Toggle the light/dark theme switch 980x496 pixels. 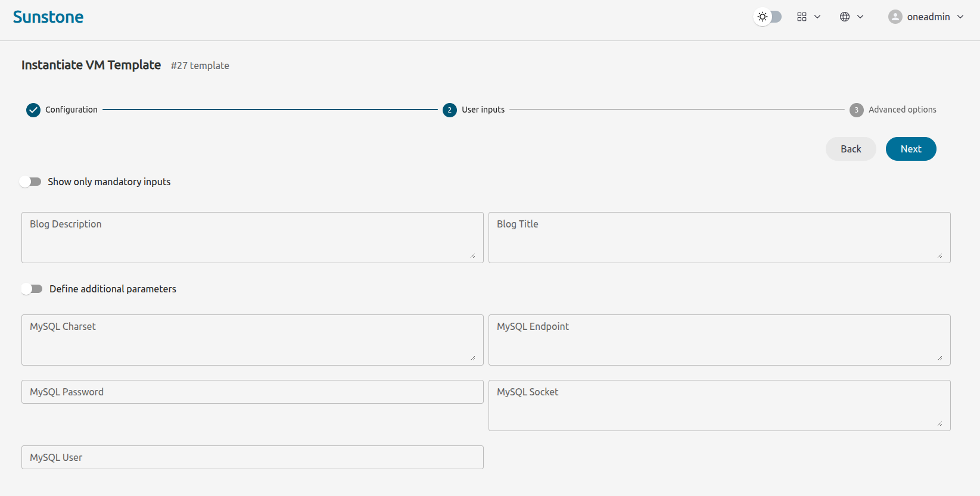(768, 17)
